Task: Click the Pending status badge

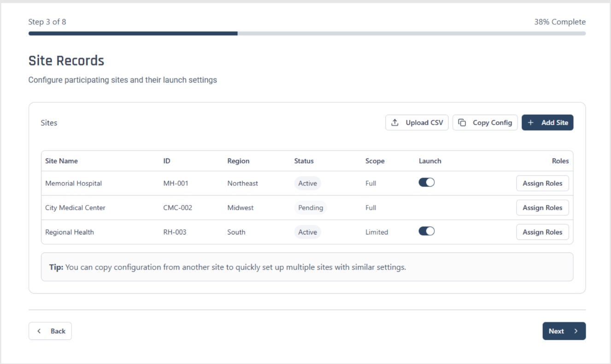Action: 311,208
